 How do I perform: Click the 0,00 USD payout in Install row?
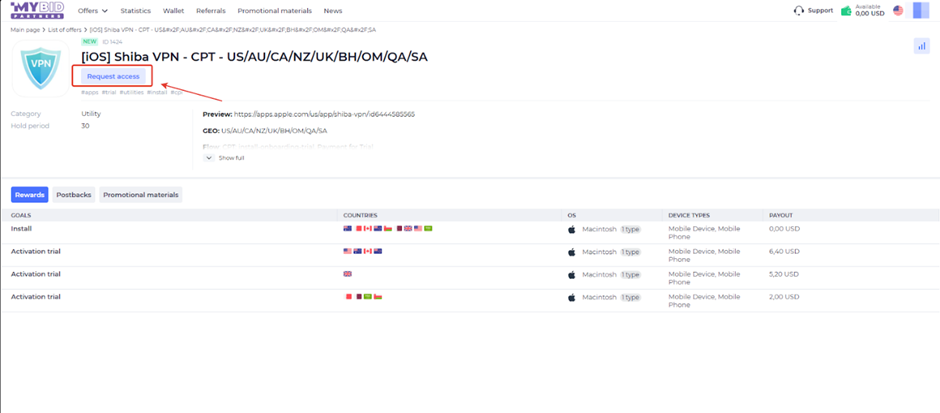tap(784, 228)
